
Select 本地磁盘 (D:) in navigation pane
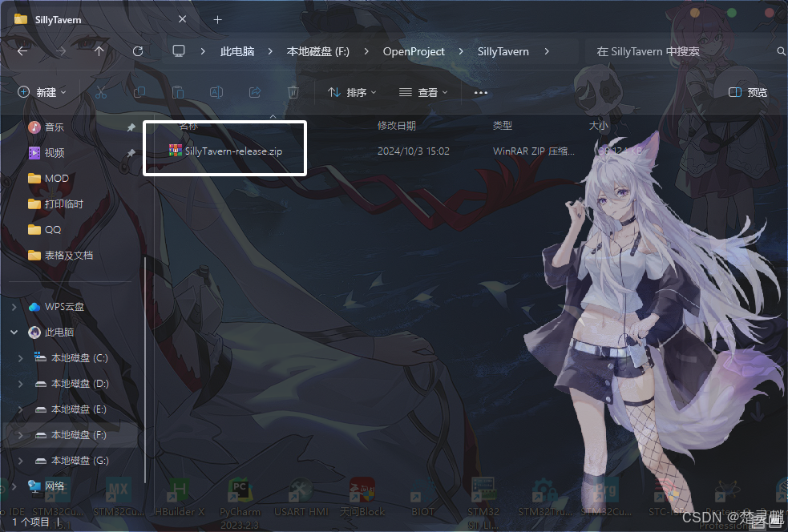coord(71,383)
